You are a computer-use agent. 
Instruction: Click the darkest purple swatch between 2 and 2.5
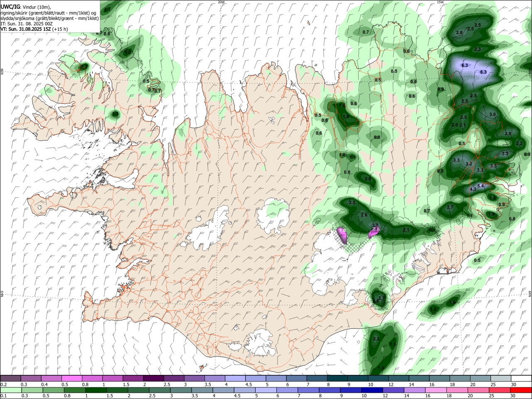point(153,378)
